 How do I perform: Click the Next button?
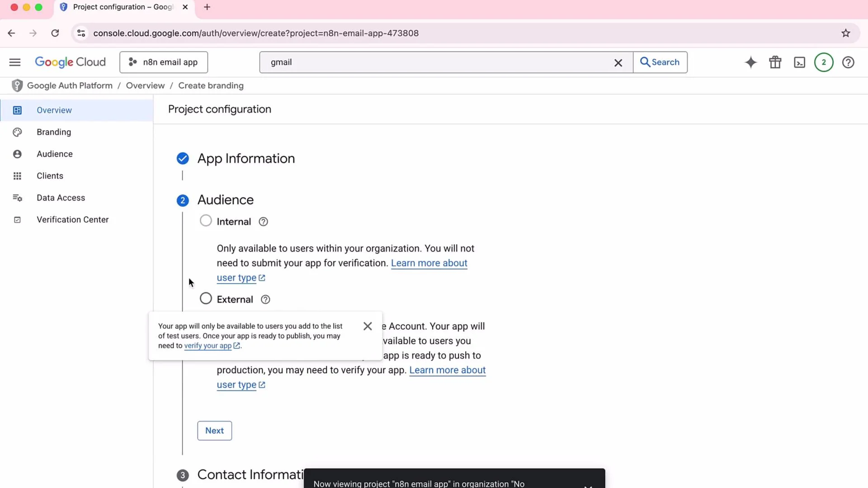coord(214,431)
